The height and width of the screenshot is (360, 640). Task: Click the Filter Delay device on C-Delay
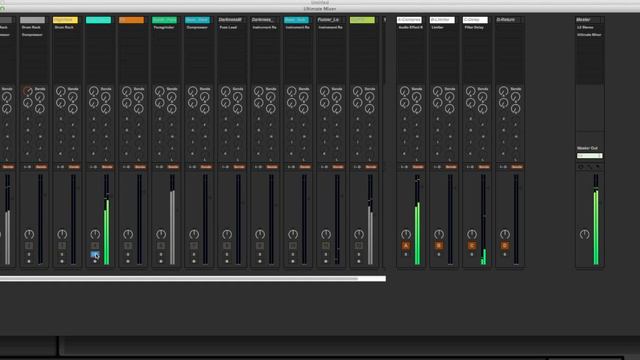pyautogui.click(x=474, y=27)
